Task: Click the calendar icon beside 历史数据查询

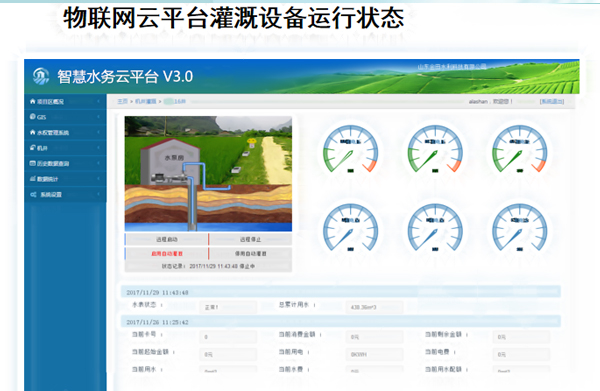Action: tap(33, 163)
